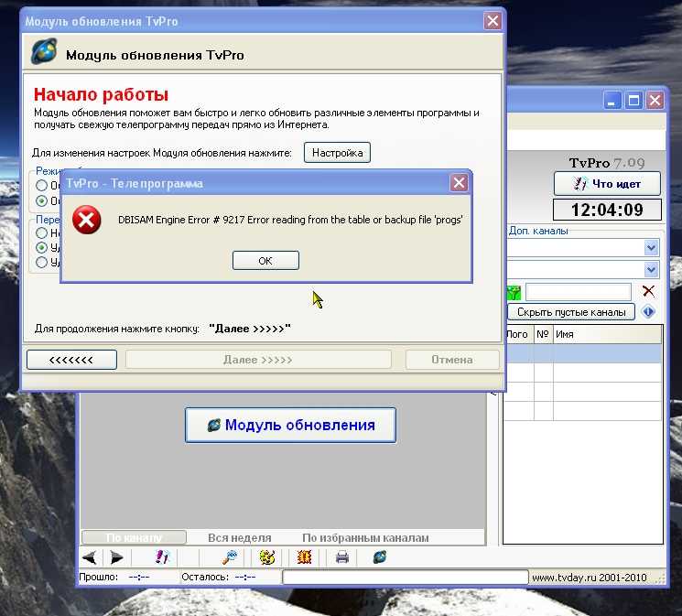Click the clock display 12:04:09
The height and width of the screenshot is (616, 682).
coord(607,210)
